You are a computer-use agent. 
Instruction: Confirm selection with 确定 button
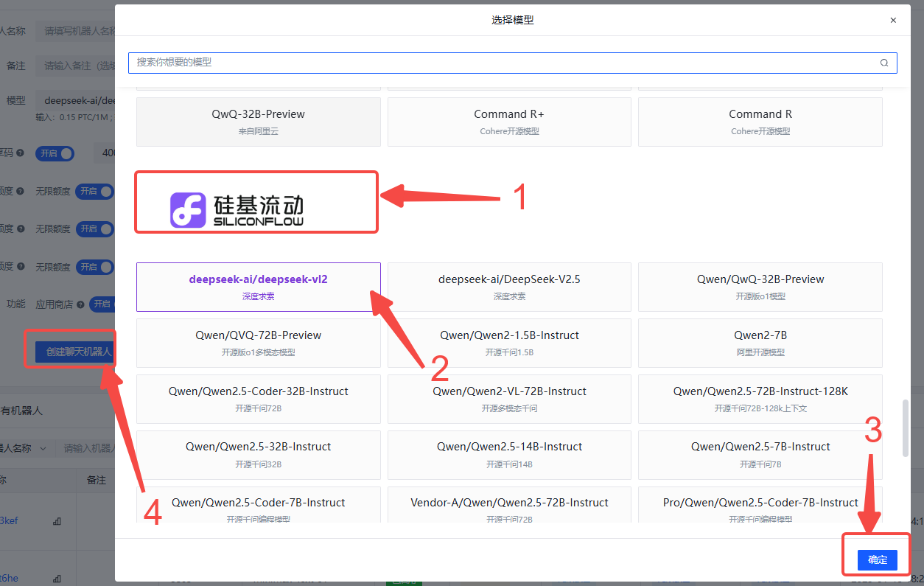click(878, 559)
